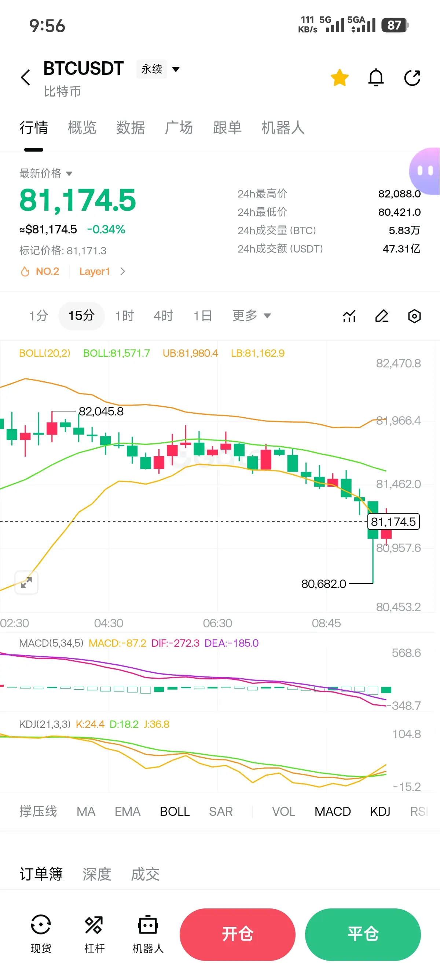
Task: Open price alert bell icon
Action: click(x=376, y=77)
